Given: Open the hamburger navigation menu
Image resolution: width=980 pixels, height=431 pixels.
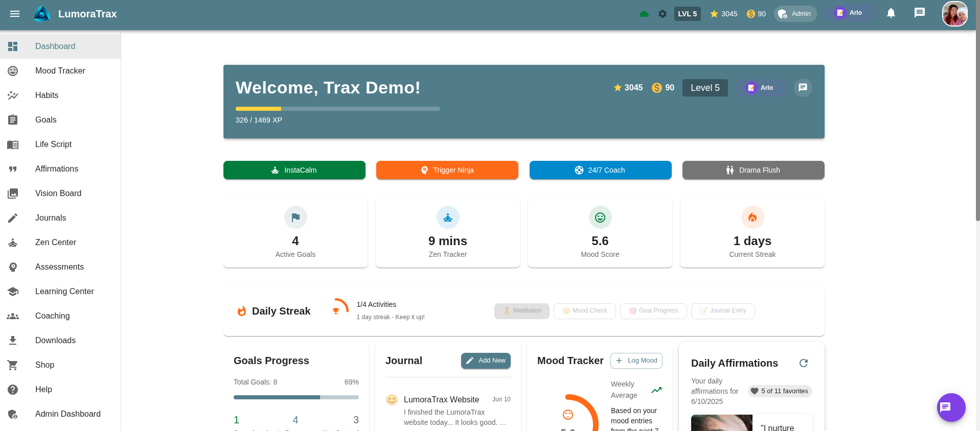Looking at the screenshot, I should 15,14.
